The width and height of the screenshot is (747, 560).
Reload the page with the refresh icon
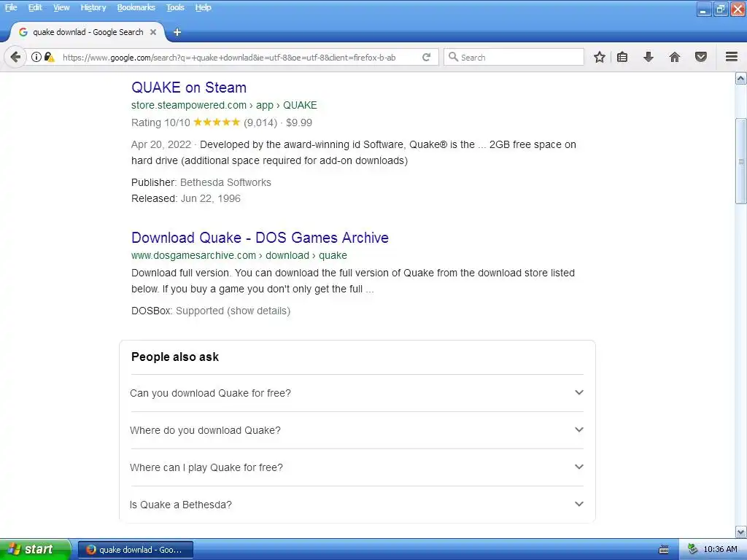426,57
